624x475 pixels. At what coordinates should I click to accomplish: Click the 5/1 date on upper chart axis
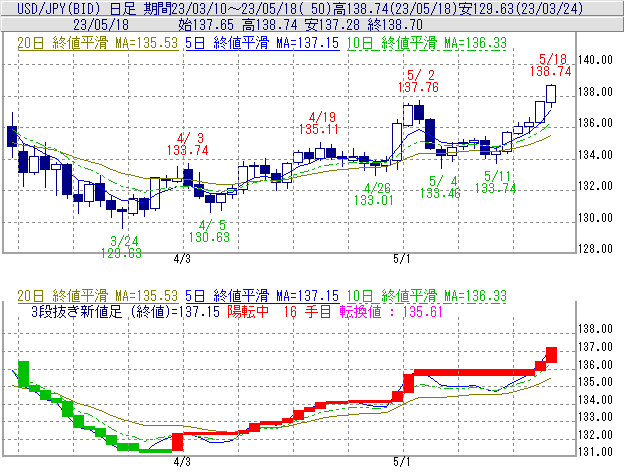[x=402, y=259]
